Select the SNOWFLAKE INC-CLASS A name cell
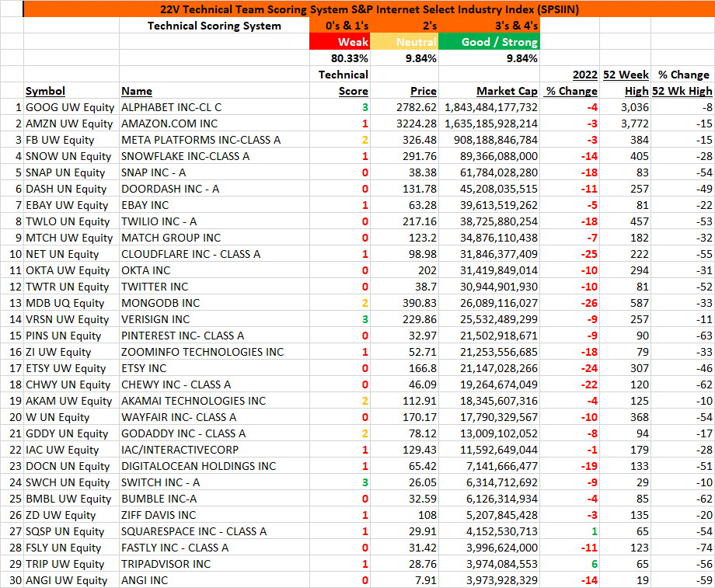This screenshot has height=588, width=715. point(214,156)
